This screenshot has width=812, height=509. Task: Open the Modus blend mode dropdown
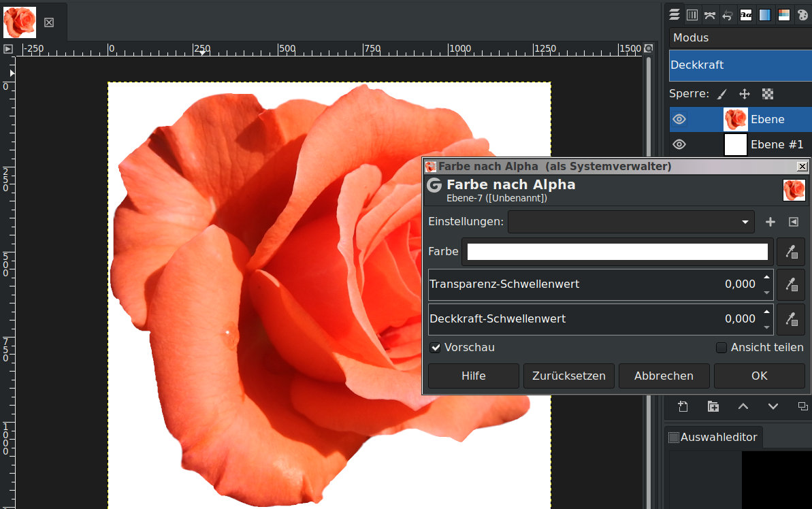point(740,38)
